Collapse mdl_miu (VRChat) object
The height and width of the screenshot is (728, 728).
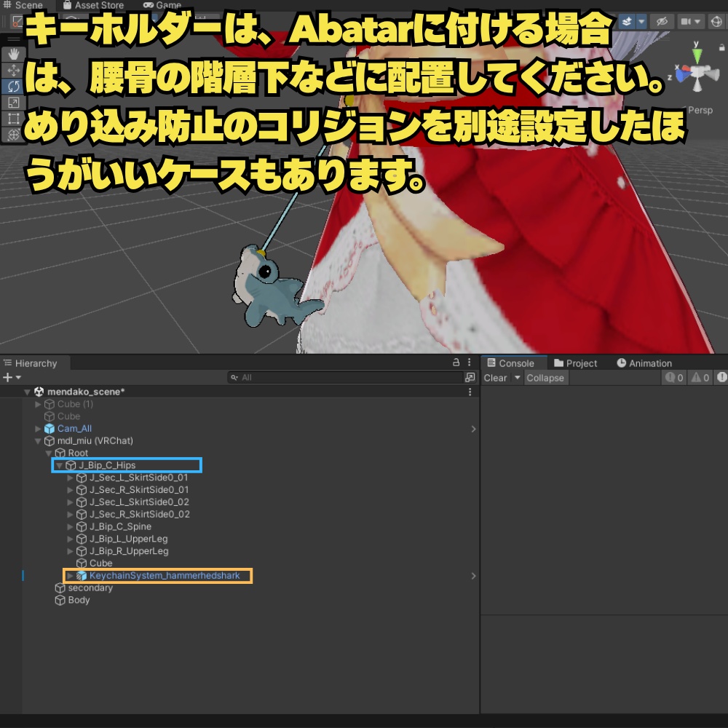pyautogui.click(x=38, y=440)
